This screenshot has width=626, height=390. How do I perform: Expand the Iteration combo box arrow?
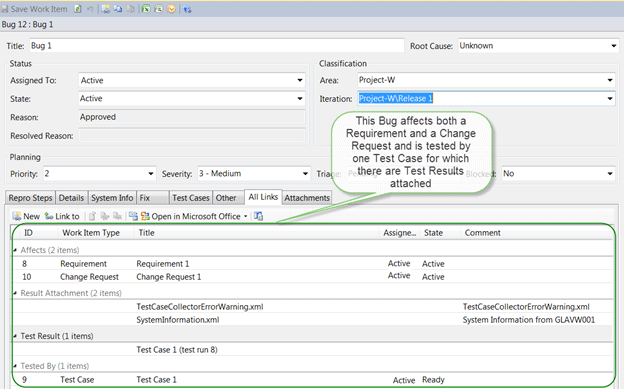(610, 99)
